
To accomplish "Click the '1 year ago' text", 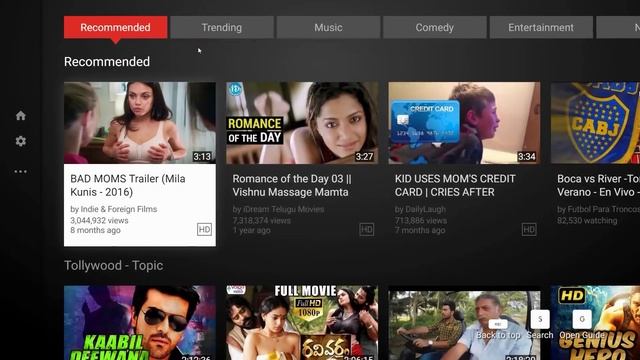I will pos(251,230).
